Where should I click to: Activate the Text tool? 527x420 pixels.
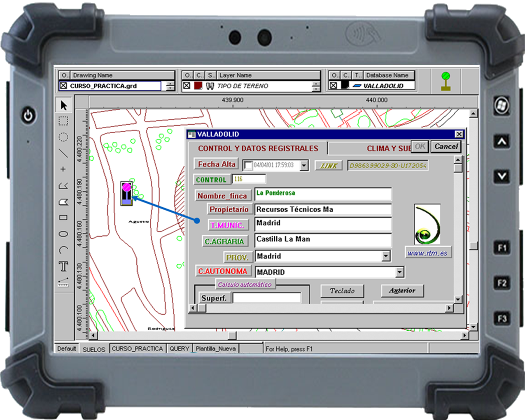(x=63, y=266)
